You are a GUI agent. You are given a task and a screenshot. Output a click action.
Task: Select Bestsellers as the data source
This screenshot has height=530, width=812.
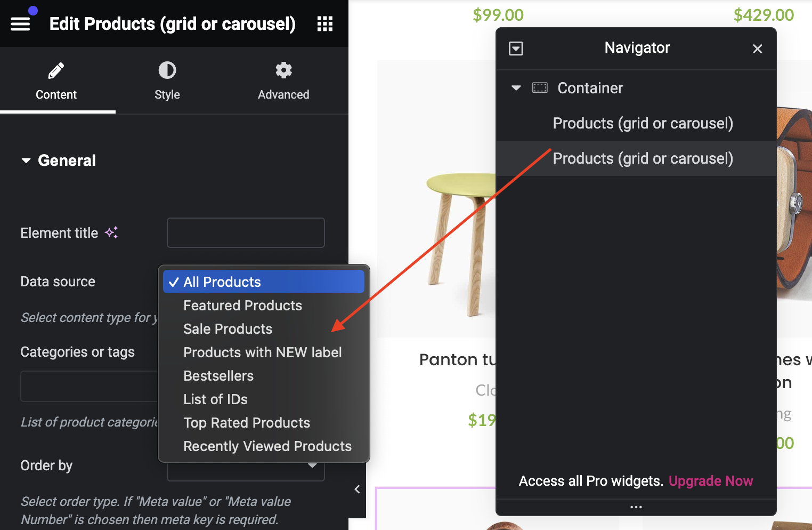coord(218,376)
